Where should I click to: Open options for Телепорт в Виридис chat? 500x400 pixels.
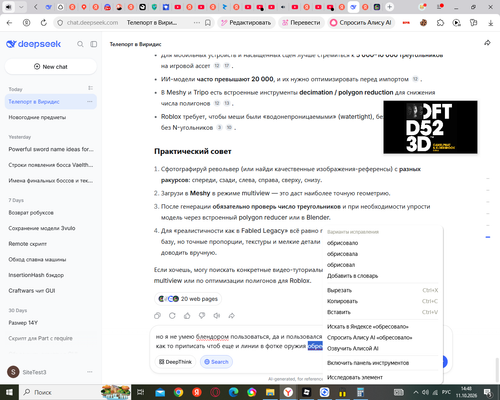[90, 101]
